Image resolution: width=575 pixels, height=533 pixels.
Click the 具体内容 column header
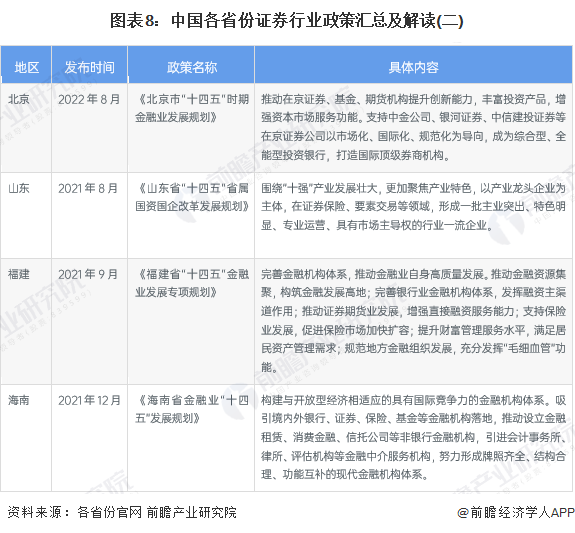[413, 67]
